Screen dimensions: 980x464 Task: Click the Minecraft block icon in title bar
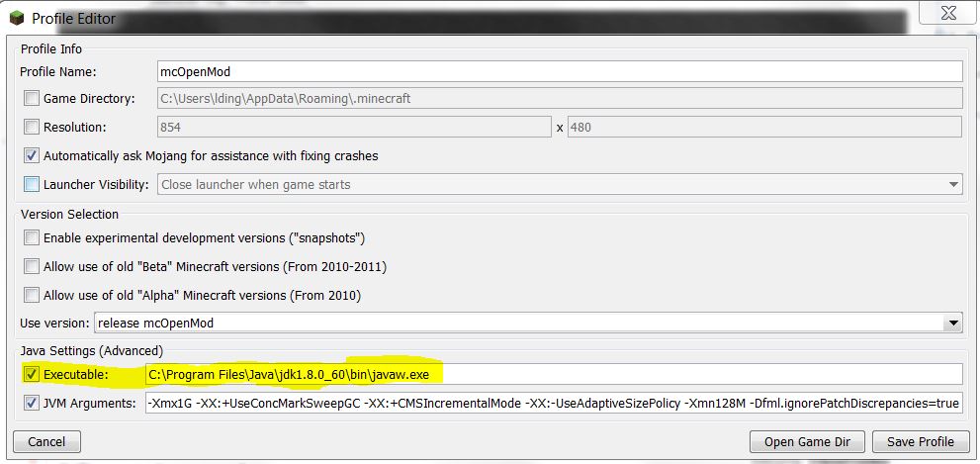[16, 18]
